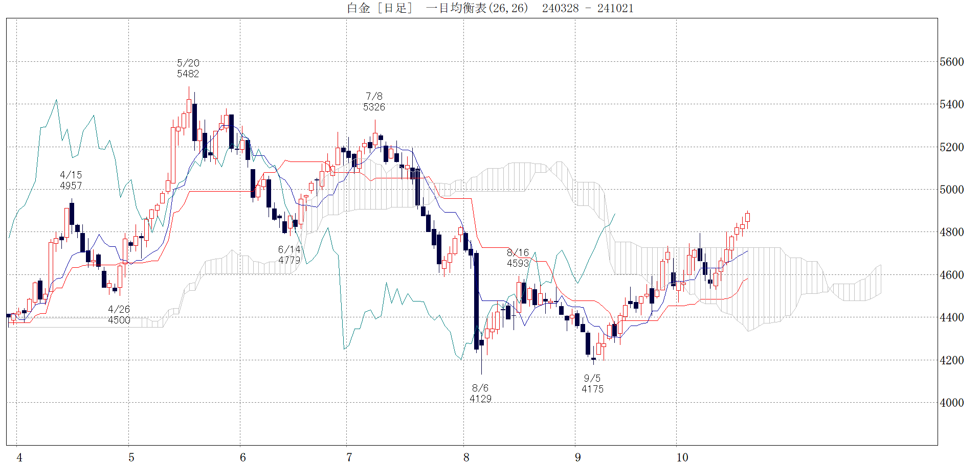Select the 4/26 4500 low label
980x463 pixels.
119,315
